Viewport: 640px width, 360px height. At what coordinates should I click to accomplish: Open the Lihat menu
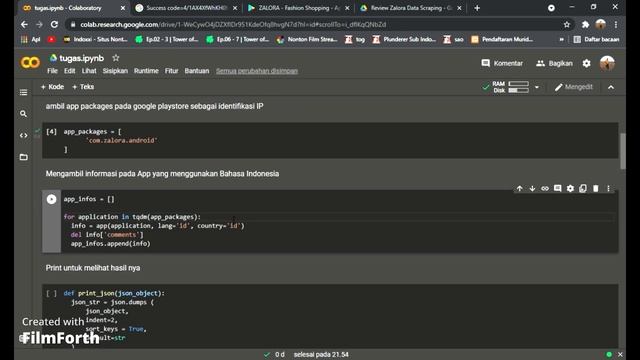click(x=89, y=71)
